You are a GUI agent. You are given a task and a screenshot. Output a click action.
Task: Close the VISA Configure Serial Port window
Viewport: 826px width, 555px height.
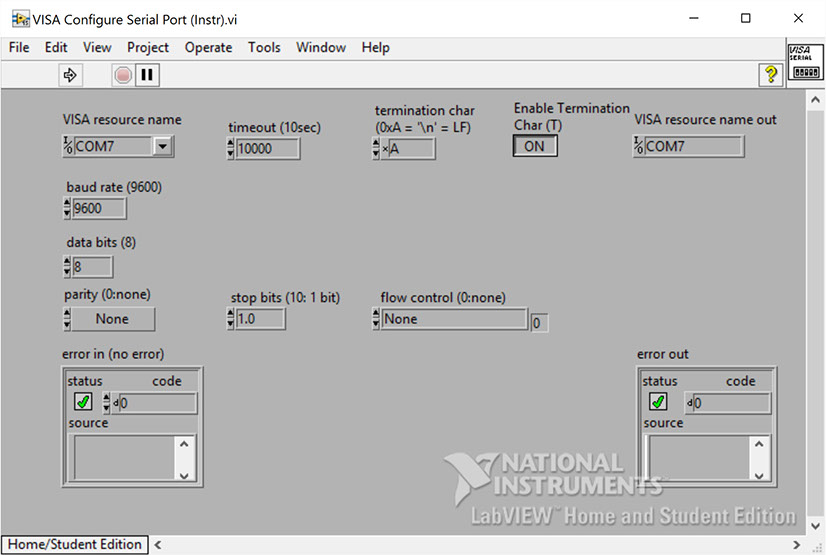[798, 18]
